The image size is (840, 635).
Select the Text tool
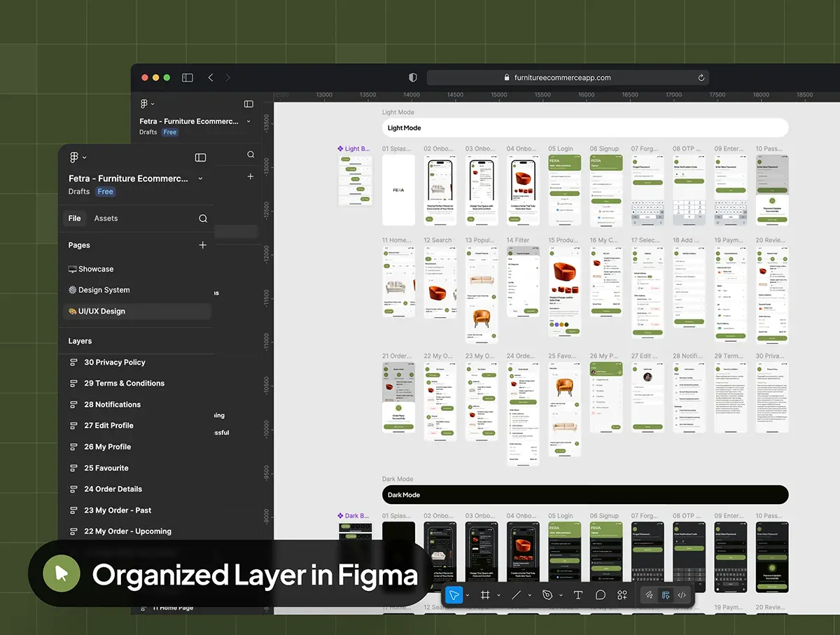point(578,595)
